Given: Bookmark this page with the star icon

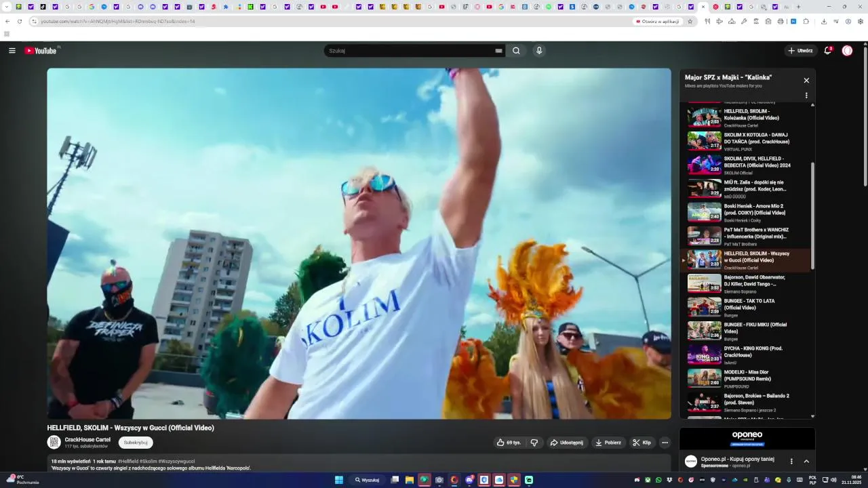Looking at the screenshot, I should point(690,21).
